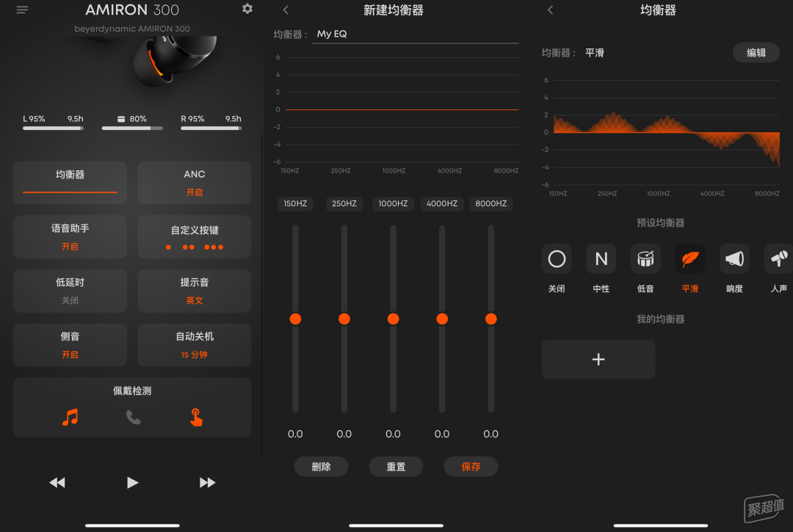Click the 平滑 equalizer name text
The width and height of the screenshot is (793, 532).
[x=595, y=53]
